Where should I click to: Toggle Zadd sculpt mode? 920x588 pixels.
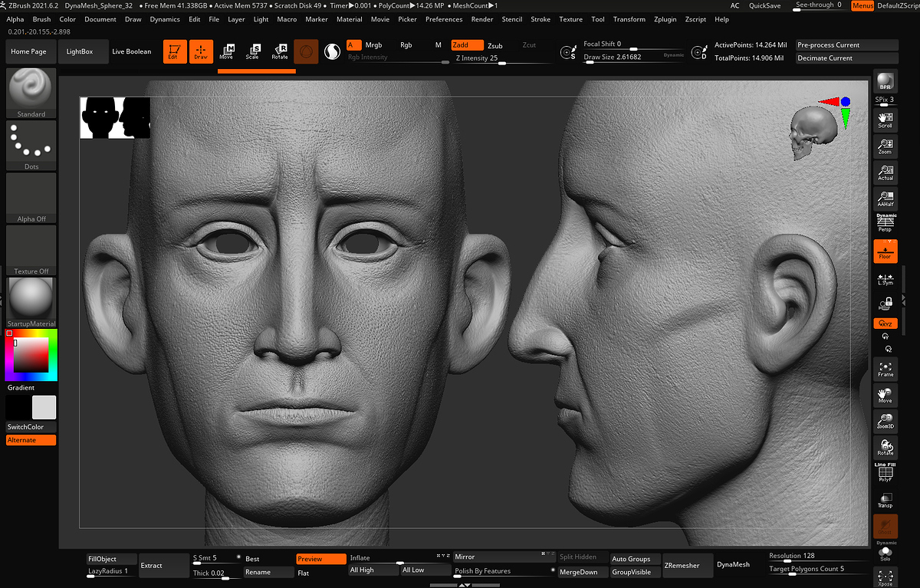coord(467,45)
